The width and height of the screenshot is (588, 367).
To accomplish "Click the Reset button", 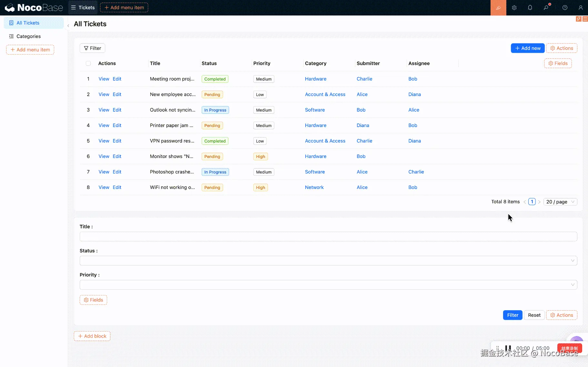I will click(x=534, y=315).
